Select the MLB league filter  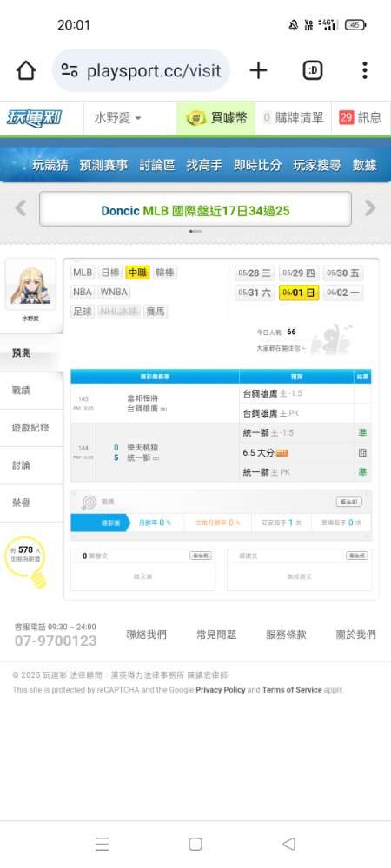click(83, 273)
